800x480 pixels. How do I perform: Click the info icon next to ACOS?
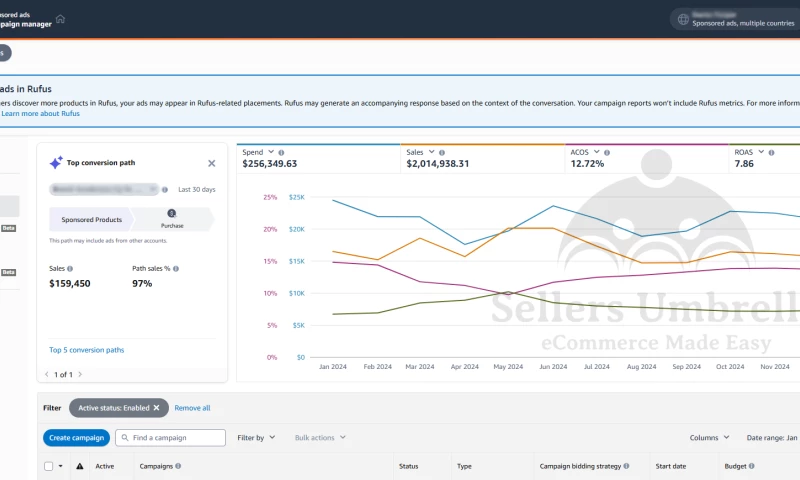click(x=607, y=153)
